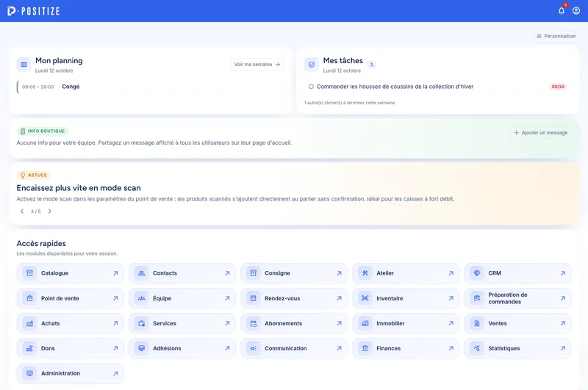
Task: Open the Services module icon
Action: click(141, 323)
